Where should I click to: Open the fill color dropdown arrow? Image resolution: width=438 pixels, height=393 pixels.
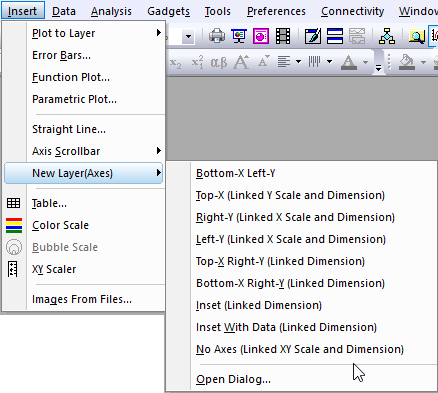[423, 62]
